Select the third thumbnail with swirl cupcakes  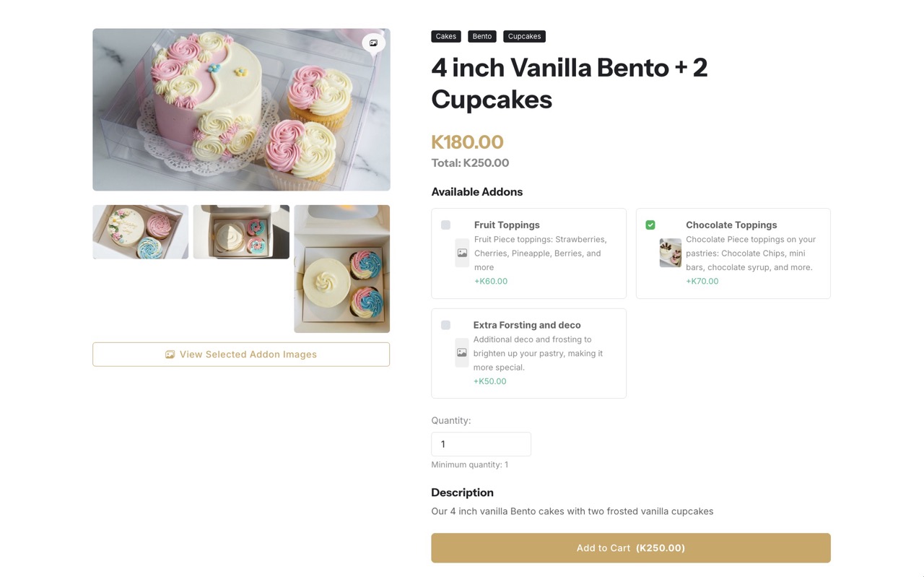point(341,269)
